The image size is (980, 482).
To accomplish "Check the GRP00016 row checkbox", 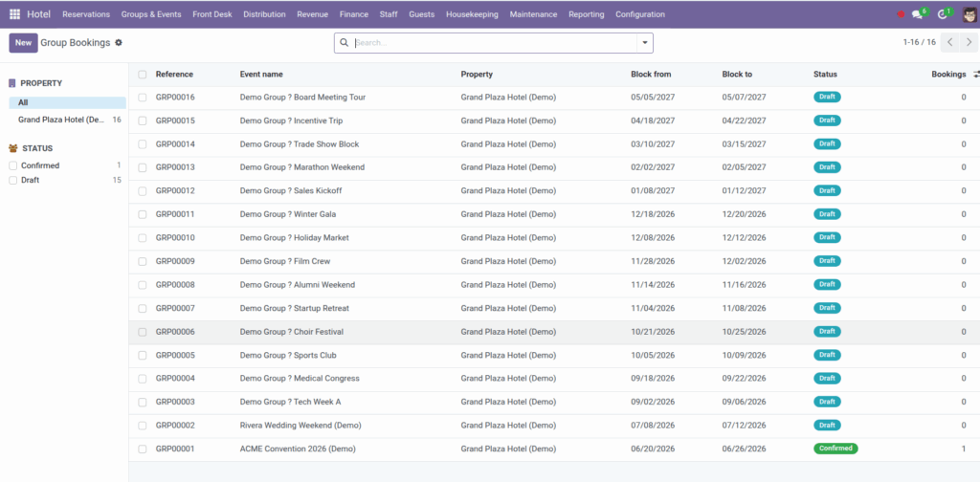I will pyautogui.click(x=143, y=98).
